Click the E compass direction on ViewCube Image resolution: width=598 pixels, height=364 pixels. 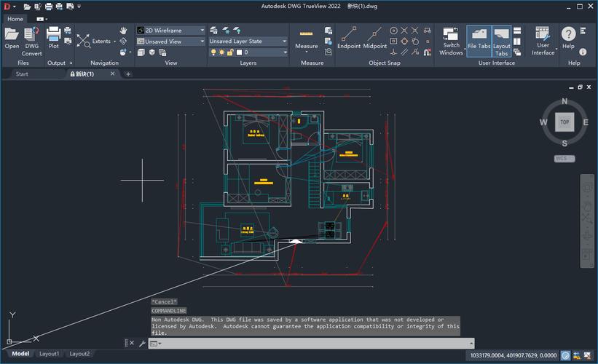pyautogui.click(x=586, y=122)
